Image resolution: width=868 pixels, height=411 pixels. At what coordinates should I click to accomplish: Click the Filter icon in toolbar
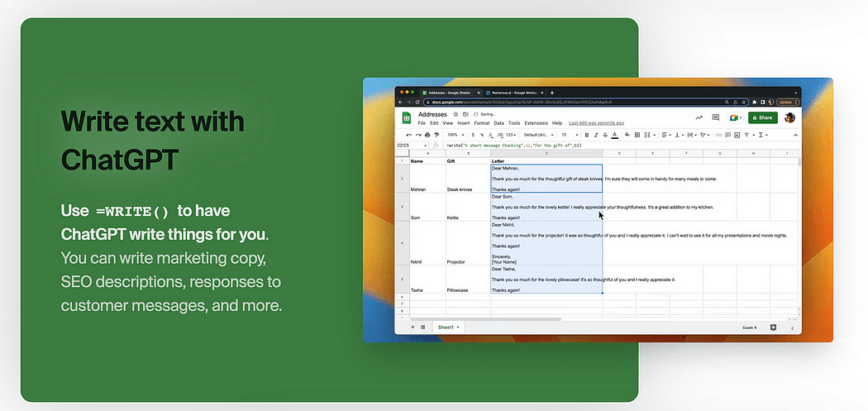[x=746, y=135]
